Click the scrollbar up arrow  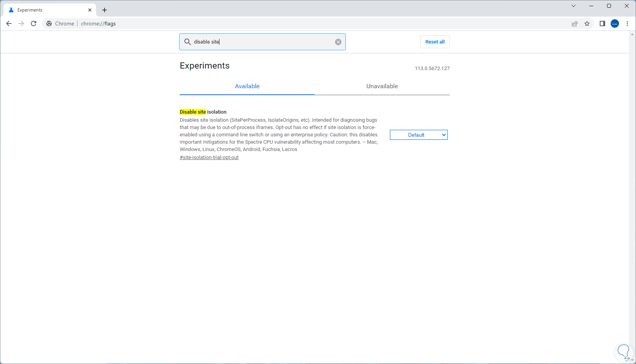pyautogui.click(x=632, y=34)
